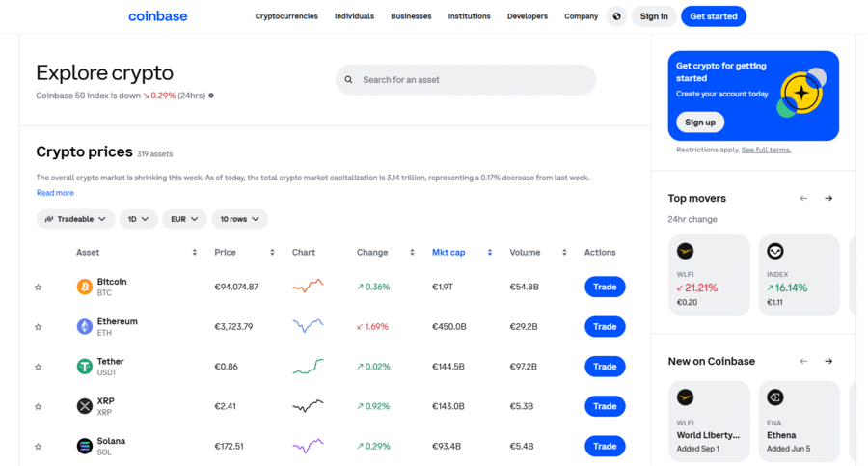
Task: Open the Cryptocurrencies menu
Action: [286, 16]
